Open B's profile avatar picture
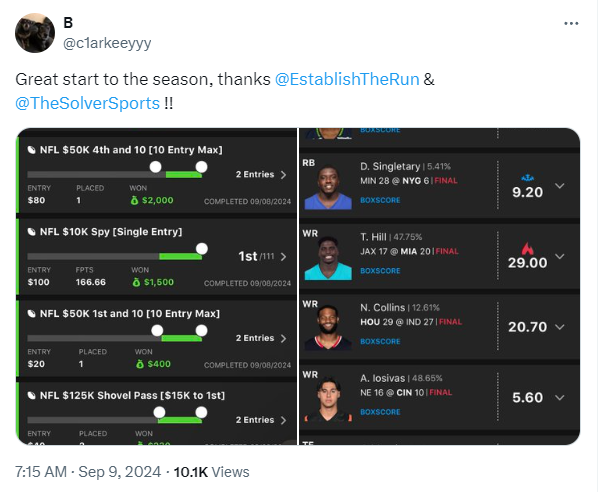The image size is (599, 492). 35,33
